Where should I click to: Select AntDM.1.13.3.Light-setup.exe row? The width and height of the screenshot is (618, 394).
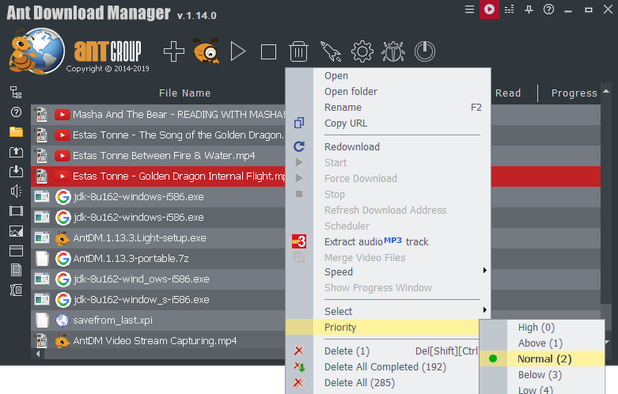click(x=158, y=238)
